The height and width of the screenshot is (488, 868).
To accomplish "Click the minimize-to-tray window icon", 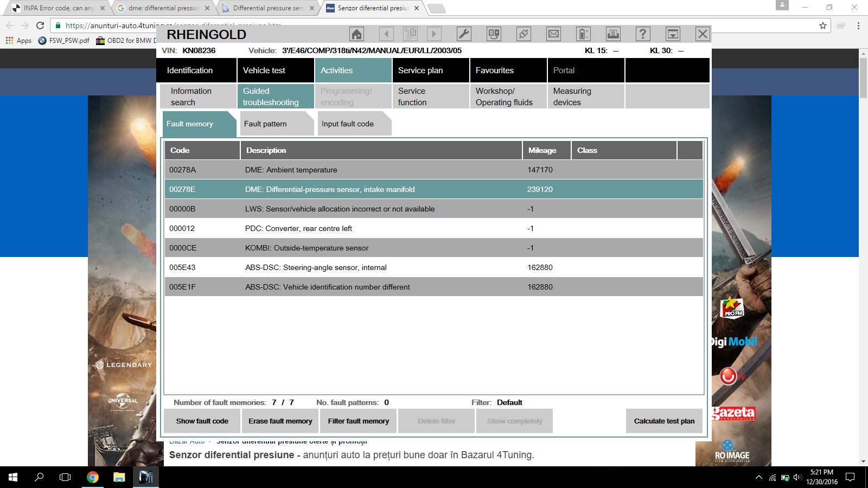I will tap(673, 34).
